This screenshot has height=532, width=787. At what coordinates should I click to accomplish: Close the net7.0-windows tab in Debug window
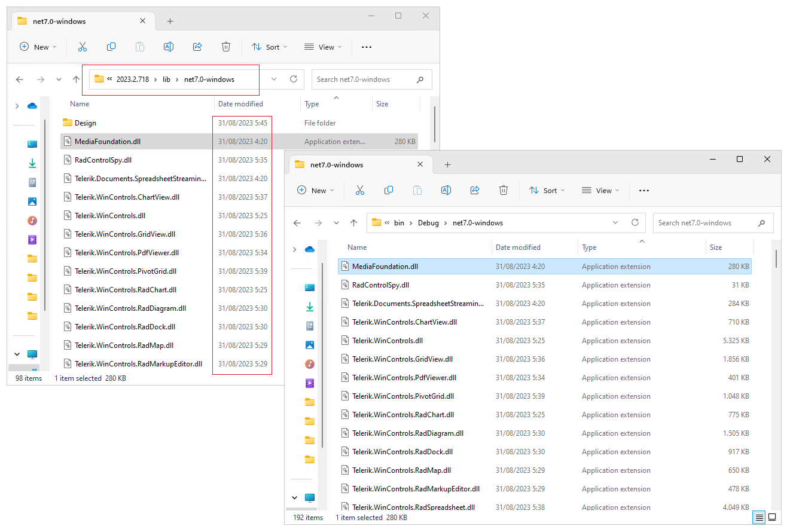[420, 165]
